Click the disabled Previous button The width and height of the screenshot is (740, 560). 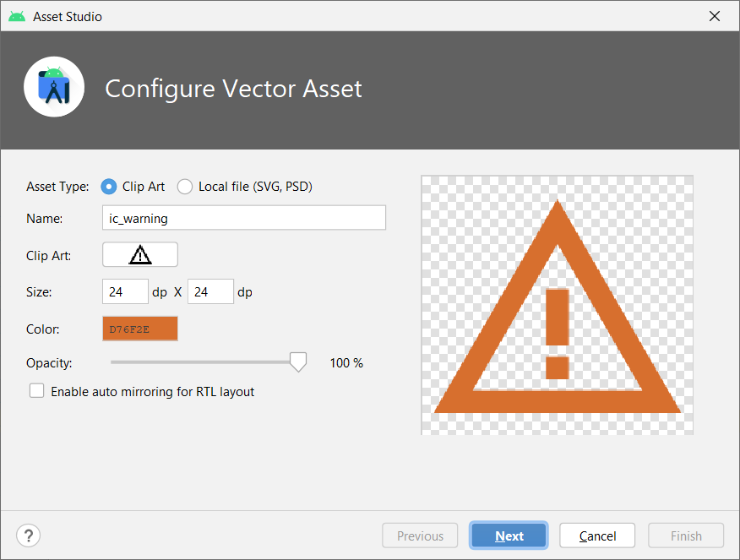click(420, 536)
